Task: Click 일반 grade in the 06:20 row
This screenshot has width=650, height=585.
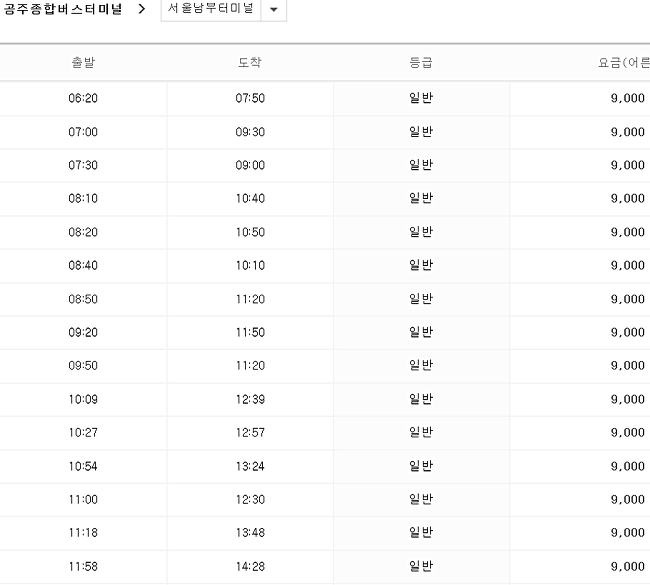Action: tap(421, 98)
